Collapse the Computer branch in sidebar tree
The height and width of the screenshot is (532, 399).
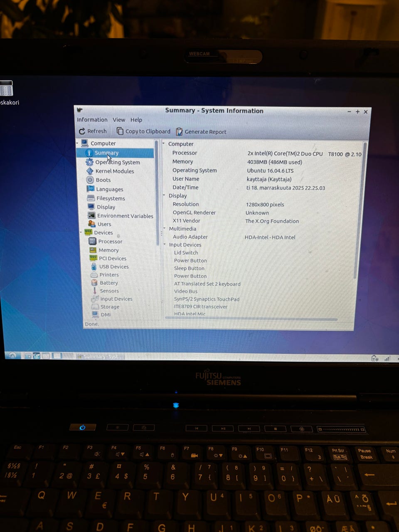(x=77, y=143)
